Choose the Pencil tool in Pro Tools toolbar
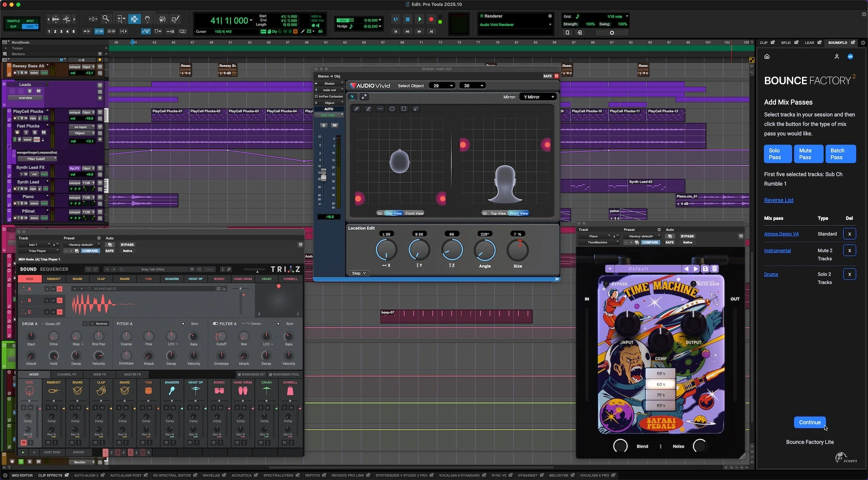This screenshot has height=480, width=868. coord(176,19)
